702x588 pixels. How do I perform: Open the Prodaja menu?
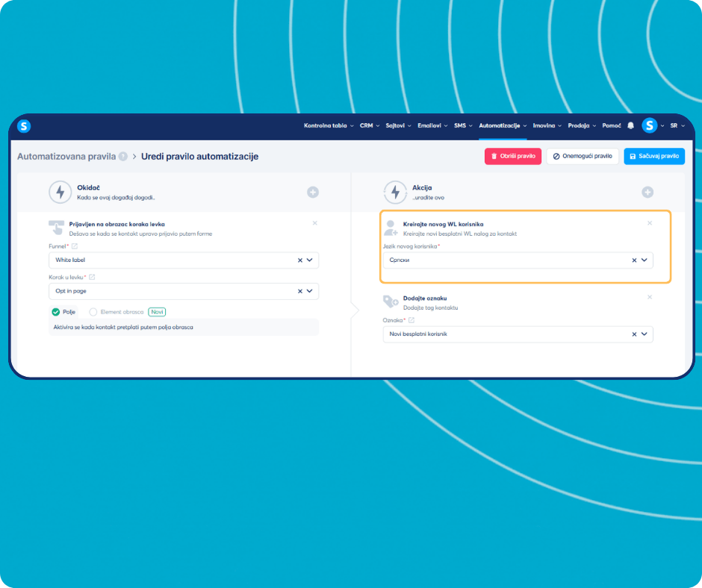pos(582,126)
